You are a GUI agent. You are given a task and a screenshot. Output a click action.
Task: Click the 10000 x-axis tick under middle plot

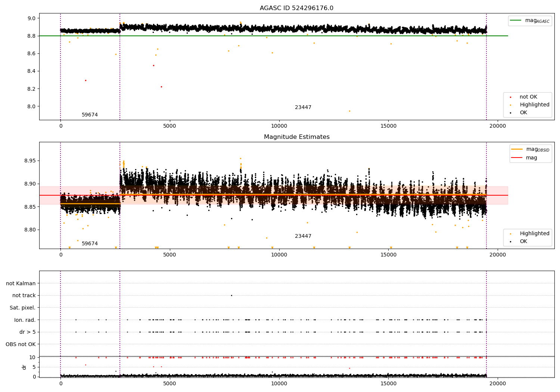tap(279, 255)
